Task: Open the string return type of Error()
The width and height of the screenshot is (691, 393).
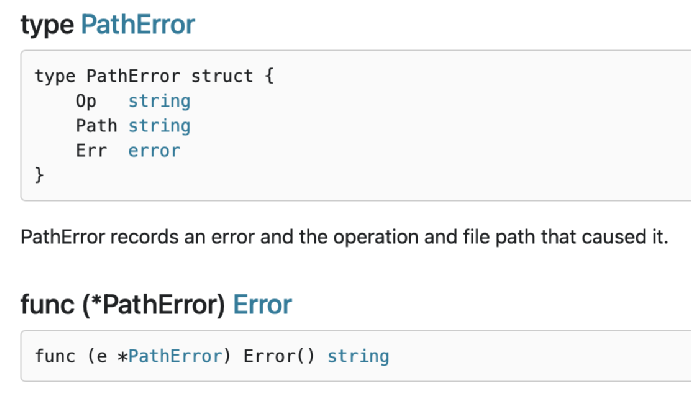Action: click(358, 356)
